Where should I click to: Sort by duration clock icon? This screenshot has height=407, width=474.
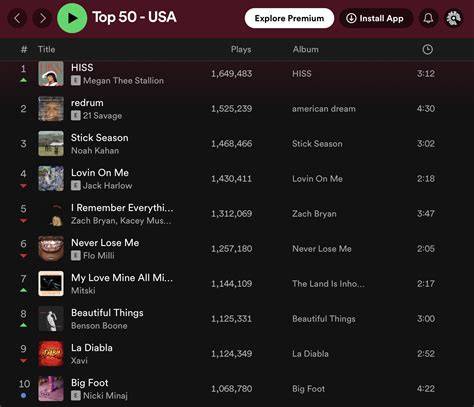click(x=427, y=50)
